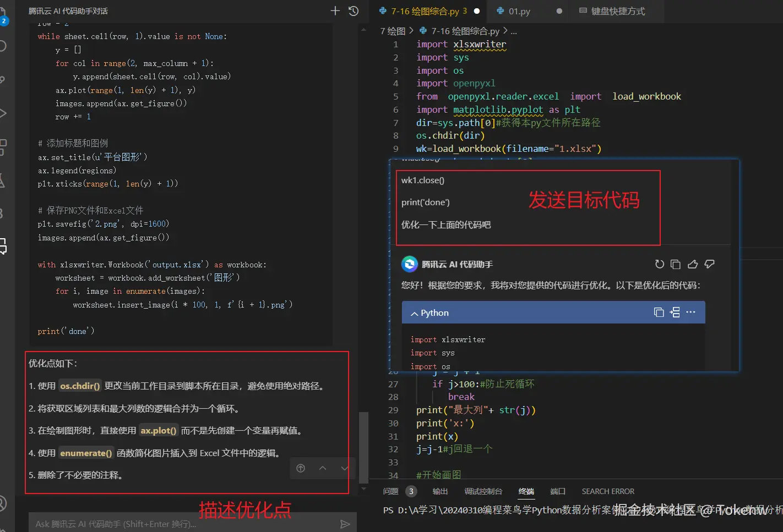Screen dimensions: 783x532
Task: Click 7 绘图 folder in breadcrumb
Action: [x=393, y=31]
